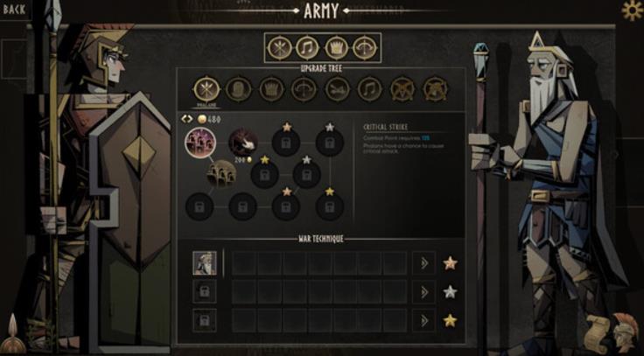This screenshot has width=644, height=356.
Task: Expand the second War Technique row arrow
Action: [x=423, y=292]
